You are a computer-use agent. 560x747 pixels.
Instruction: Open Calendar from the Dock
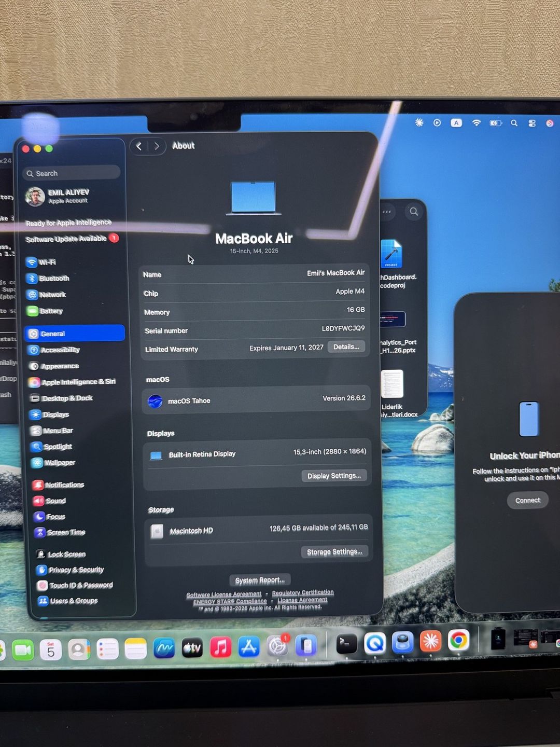coord(51,650)
